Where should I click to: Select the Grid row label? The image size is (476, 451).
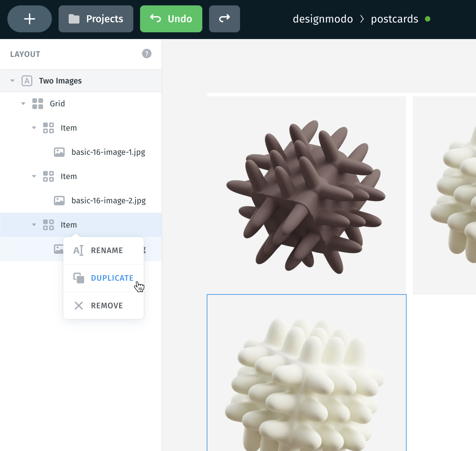coord(57,104)
